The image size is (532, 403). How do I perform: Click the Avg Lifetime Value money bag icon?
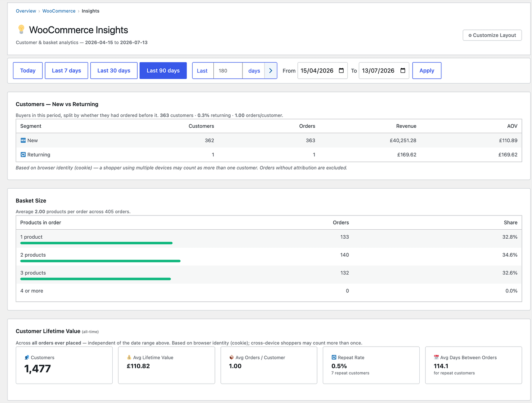click(x=129, y=357)
